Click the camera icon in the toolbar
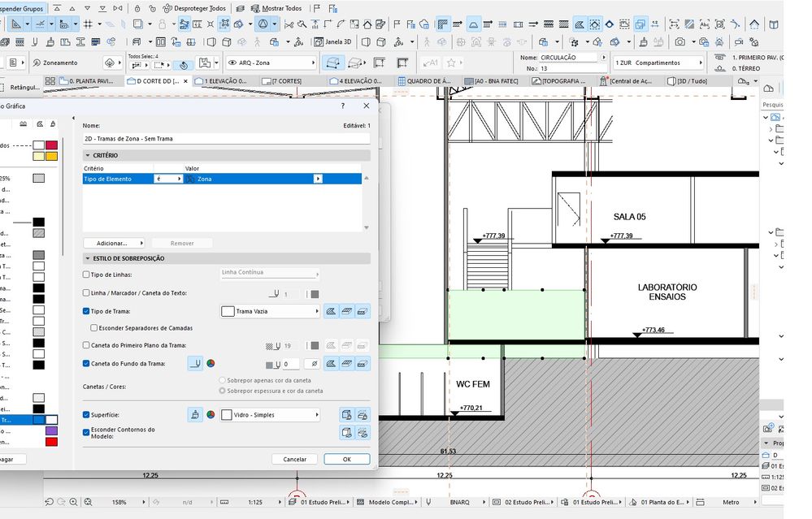The image size is (812, 519). coord(680,42)
